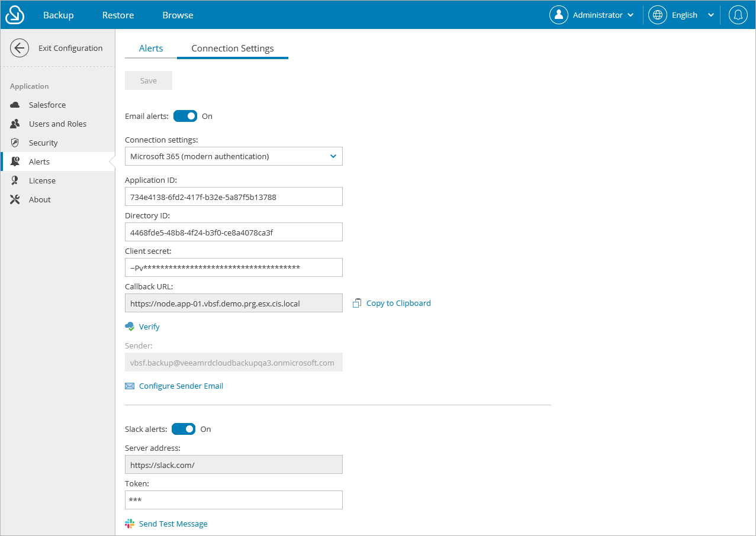Click Configure Sender Email link
The image size is (756, 536).
181,386
